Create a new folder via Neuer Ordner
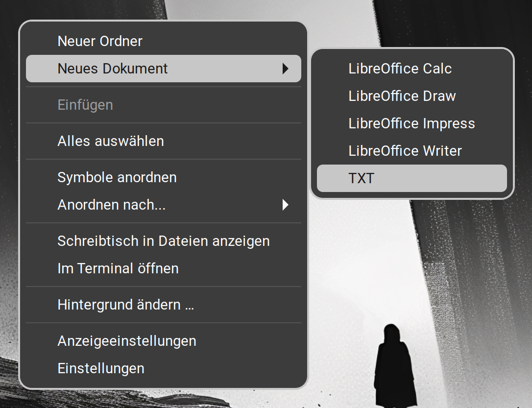This screenshot has height=408, width=532. [x=100, y=41]
